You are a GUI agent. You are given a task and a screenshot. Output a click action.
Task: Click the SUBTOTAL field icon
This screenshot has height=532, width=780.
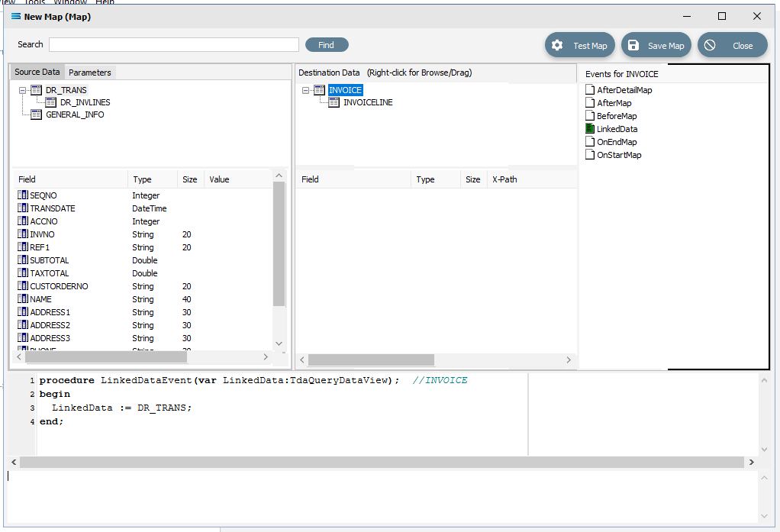click(x=23, y=260)
